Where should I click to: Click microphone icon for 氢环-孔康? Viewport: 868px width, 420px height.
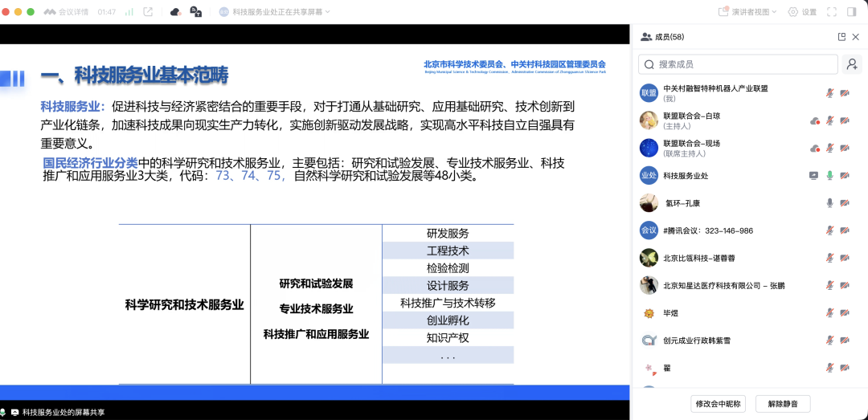click(x=829, y=203)
